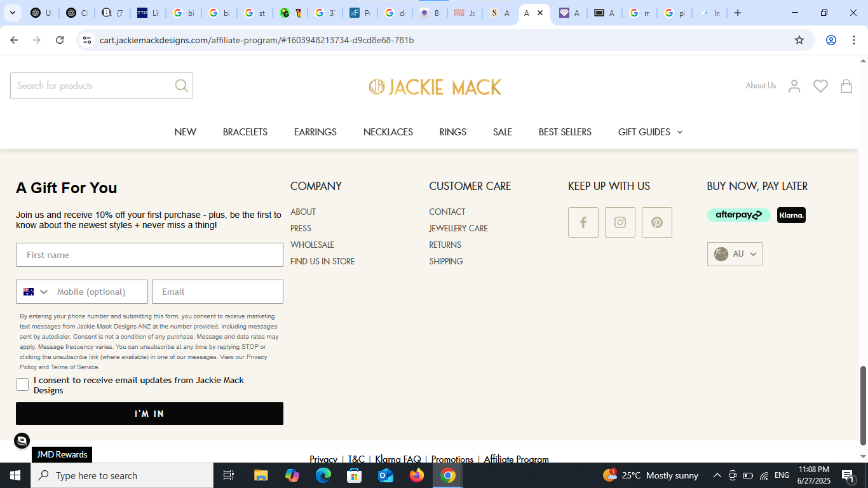Open phone country flag dropdown

(36, 292)
